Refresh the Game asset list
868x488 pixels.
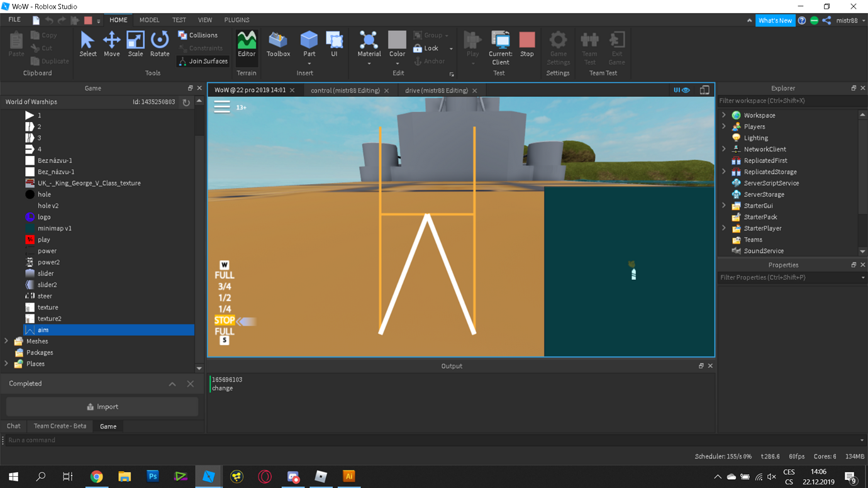tap(186, 102)
